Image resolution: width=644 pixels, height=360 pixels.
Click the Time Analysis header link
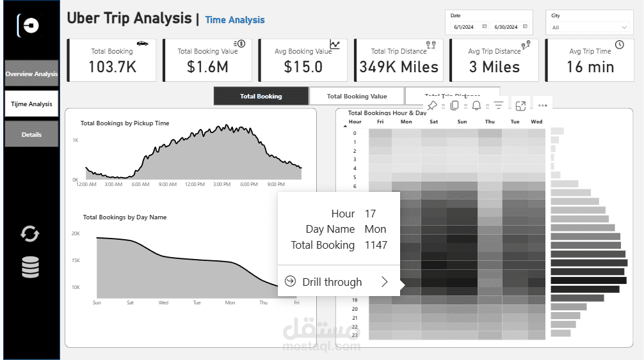click(235, 20)
